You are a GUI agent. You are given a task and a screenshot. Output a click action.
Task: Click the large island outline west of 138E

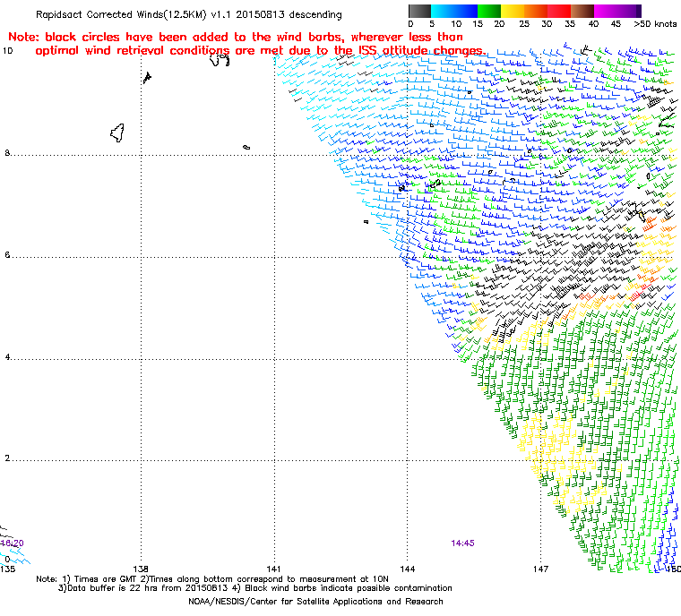pyautogui.click(x=117, y=133)
